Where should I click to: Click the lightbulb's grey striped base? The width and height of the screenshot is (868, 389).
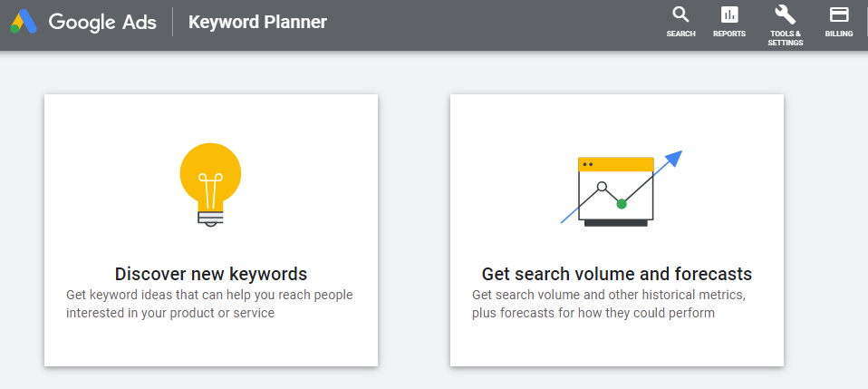pyautogui.click(x=211, y=216)
